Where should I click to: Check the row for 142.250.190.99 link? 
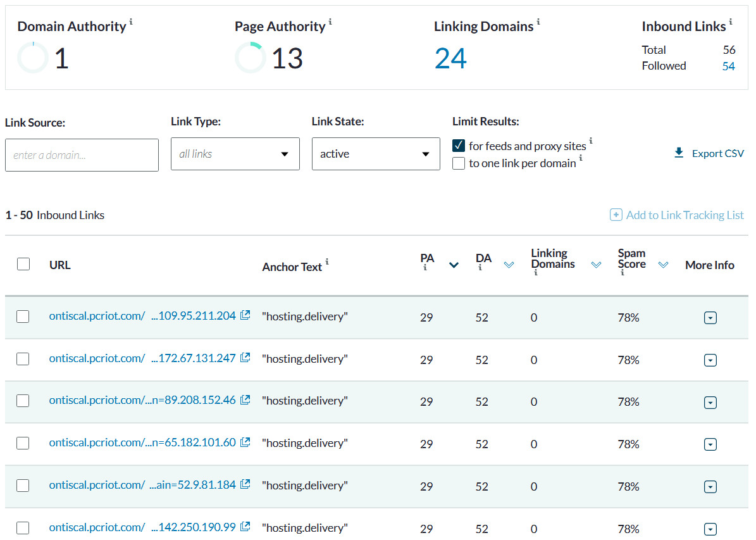coord(23,528)
